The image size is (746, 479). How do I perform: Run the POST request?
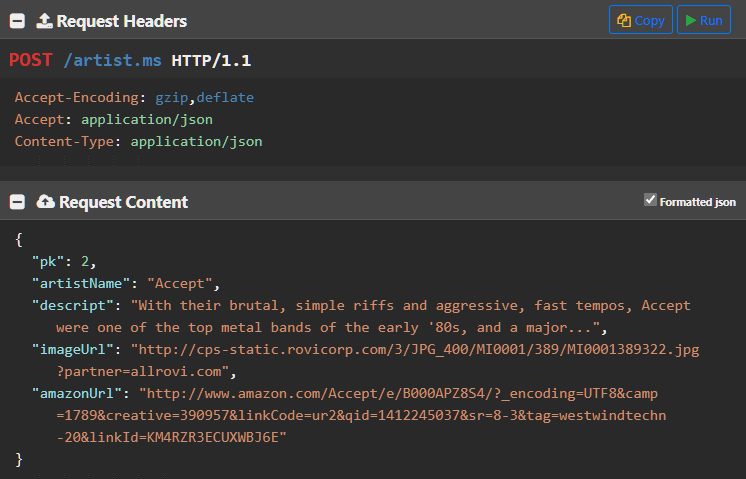click(704, 20)
